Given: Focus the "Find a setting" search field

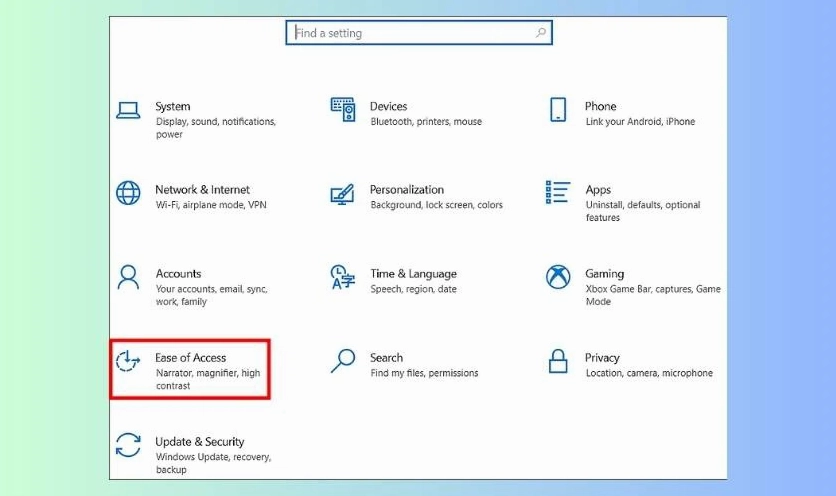Looking at the screenshot, I should (410, 33).
